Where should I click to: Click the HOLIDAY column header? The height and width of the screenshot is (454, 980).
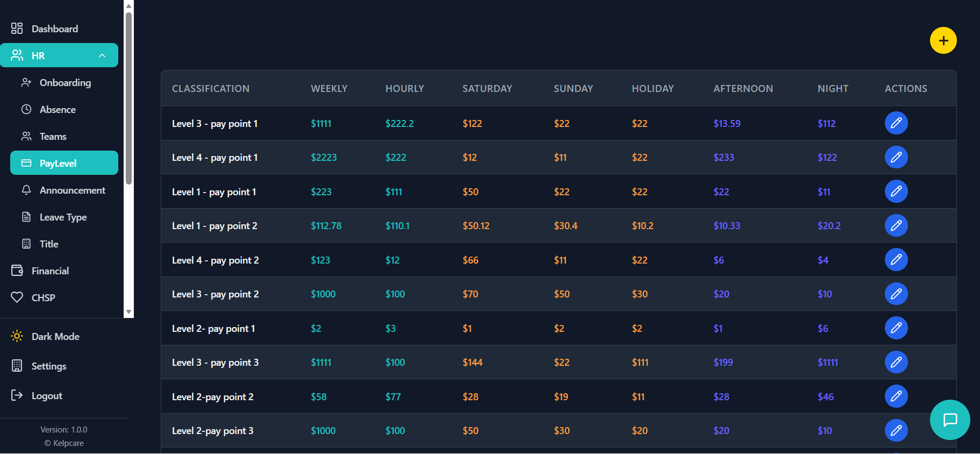tap(653, 89)
